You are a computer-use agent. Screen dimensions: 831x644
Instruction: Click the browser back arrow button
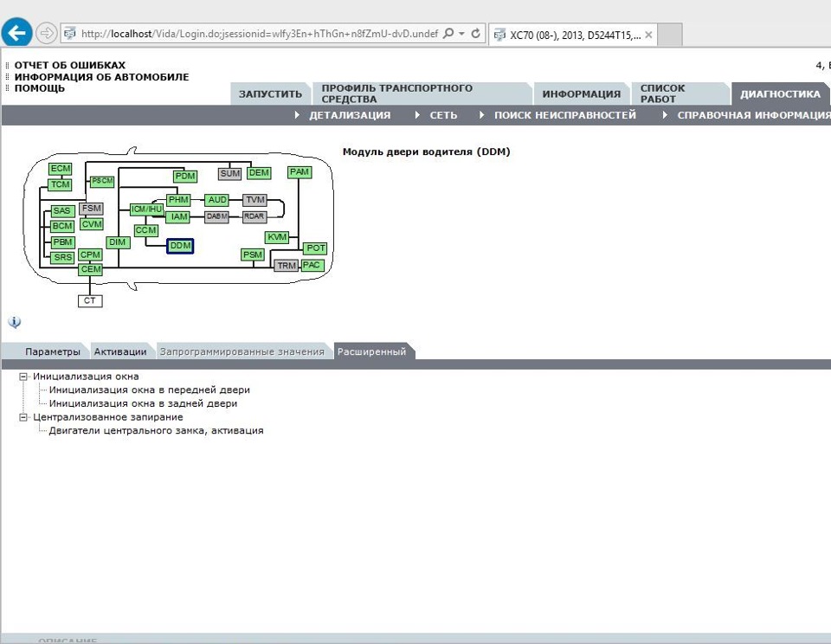pos(16,33)
